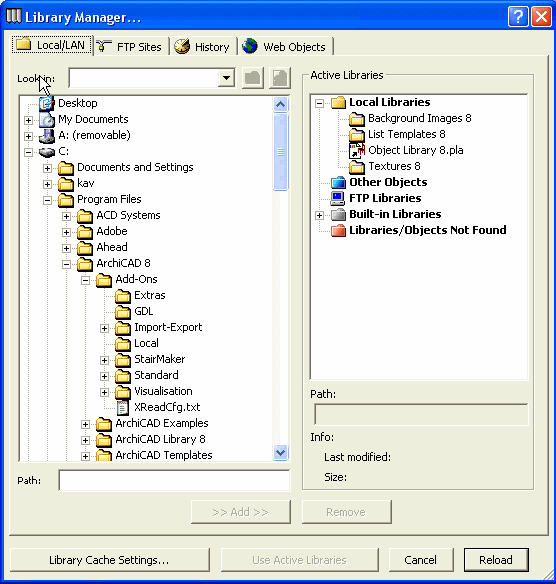Click the lower-left Path input field
The width and height of the screenshot is (556, 584).
[x=174, y=481]
